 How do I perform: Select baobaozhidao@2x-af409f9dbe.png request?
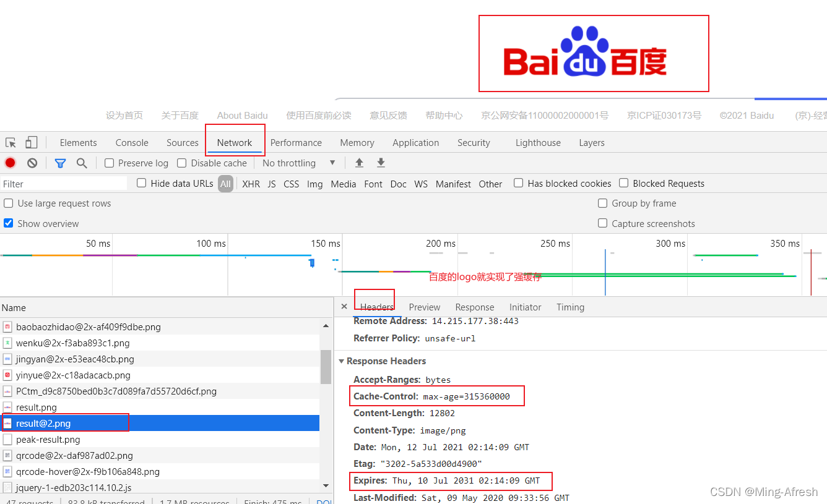160,327
